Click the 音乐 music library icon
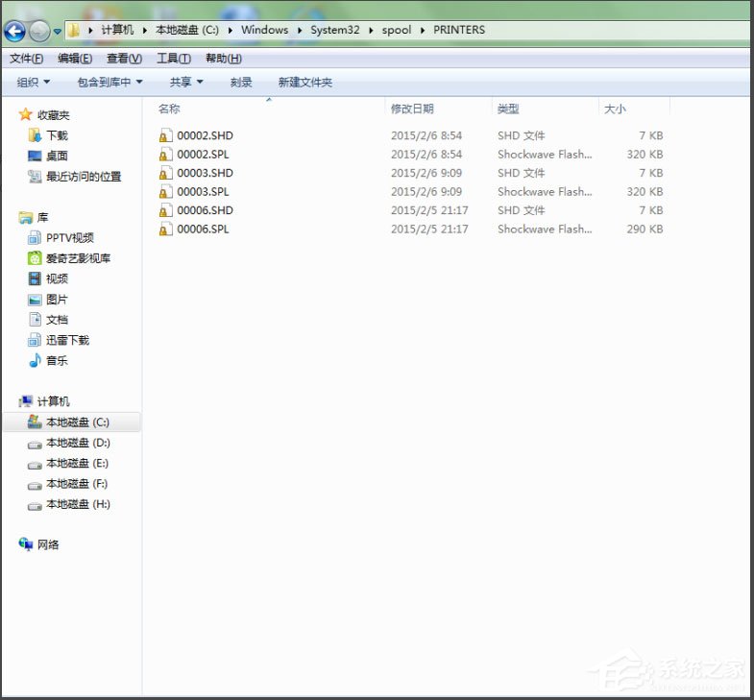754x700 pixels. click(x=36, y=361)
